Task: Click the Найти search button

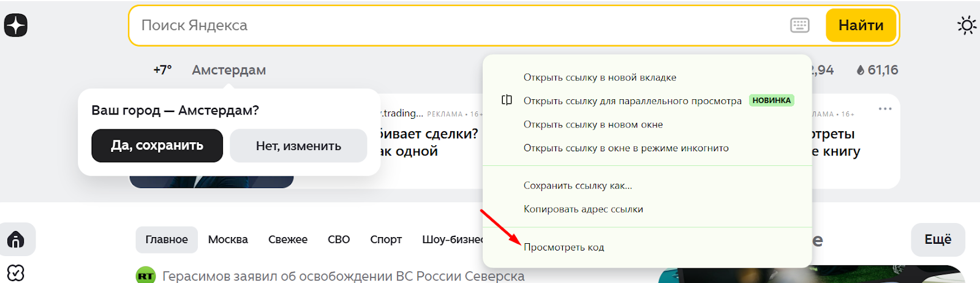Action: [x=861, y=25]
